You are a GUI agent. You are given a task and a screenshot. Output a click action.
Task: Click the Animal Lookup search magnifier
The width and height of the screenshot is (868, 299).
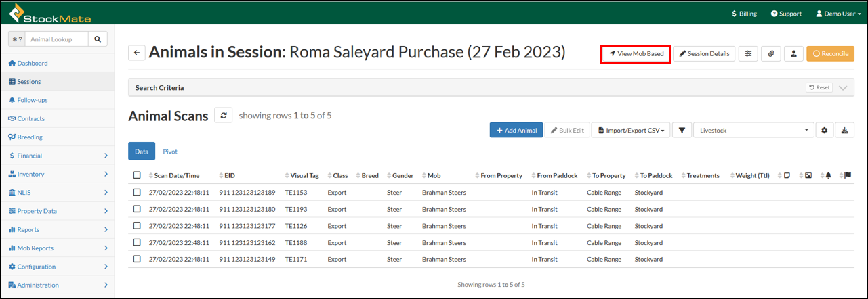98,40
